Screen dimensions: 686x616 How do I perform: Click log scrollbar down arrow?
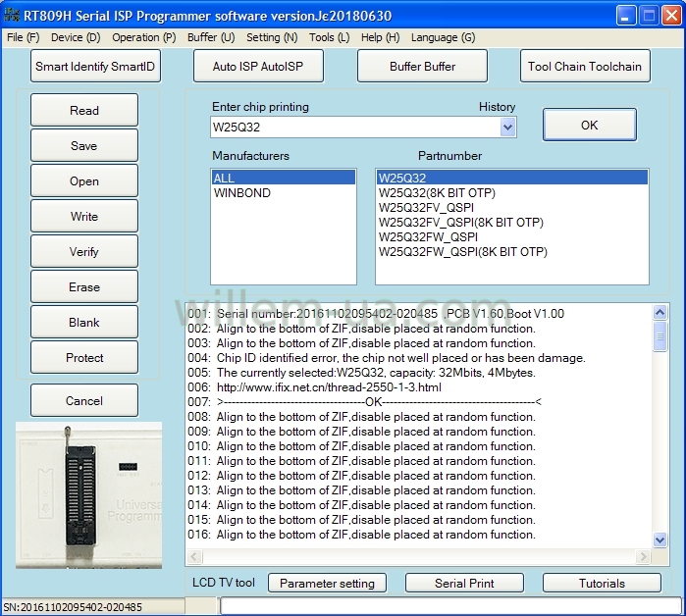pos(660,539)
